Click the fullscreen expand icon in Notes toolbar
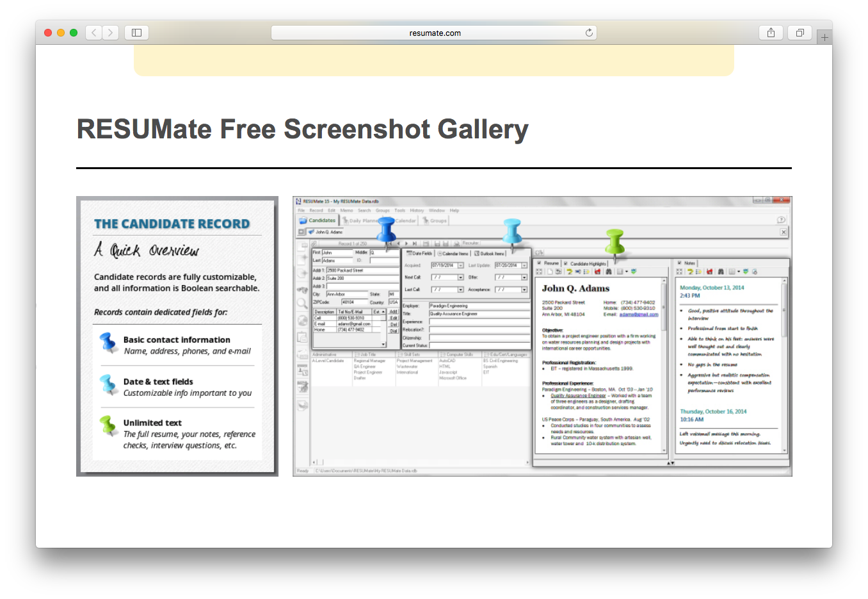Viewport: 868px width, 599px height. 680,272
